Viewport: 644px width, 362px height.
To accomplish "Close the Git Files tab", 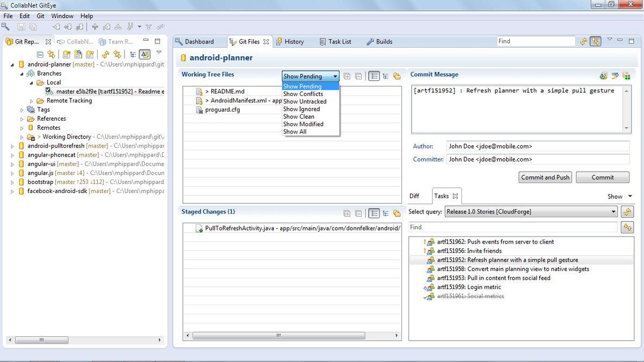I will coord(266,41).
